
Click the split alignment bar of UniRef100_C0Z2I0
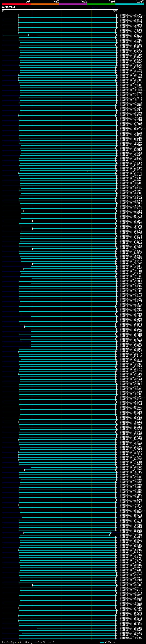60,35
